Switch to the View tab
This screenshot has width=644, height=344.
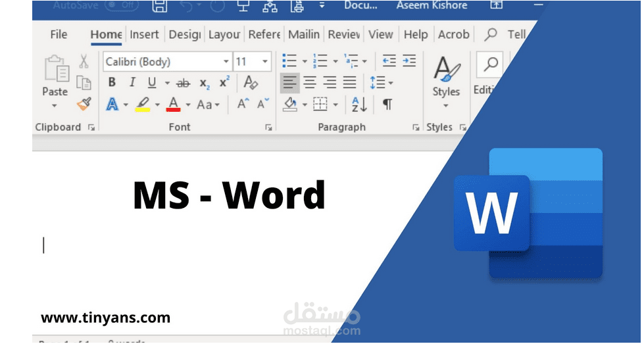381,34
